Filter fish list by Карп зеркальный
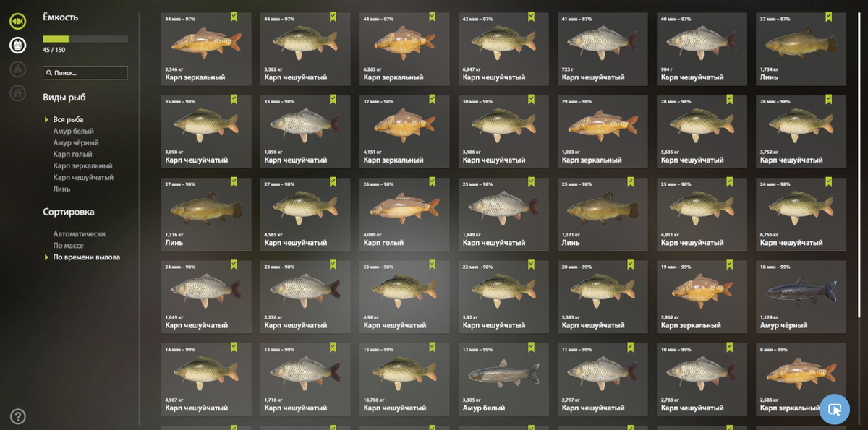The image size is (868, 430). (x=82, y=165)
